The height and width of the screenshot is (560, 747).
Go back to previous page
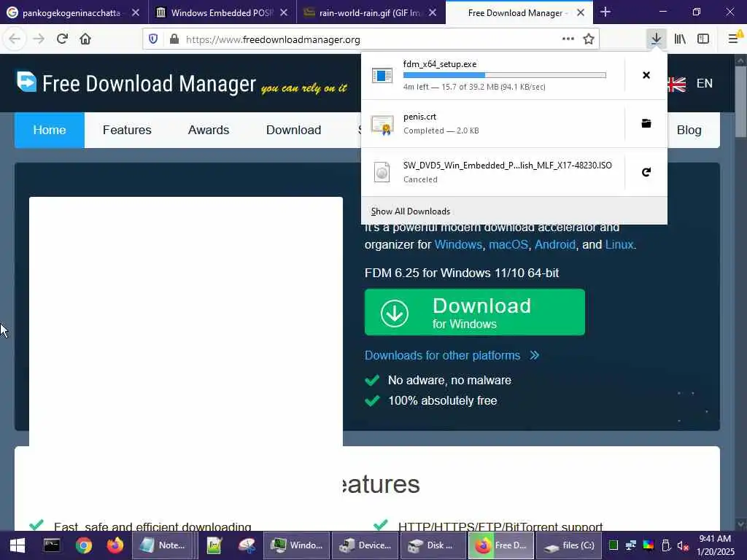pos(15,39)
